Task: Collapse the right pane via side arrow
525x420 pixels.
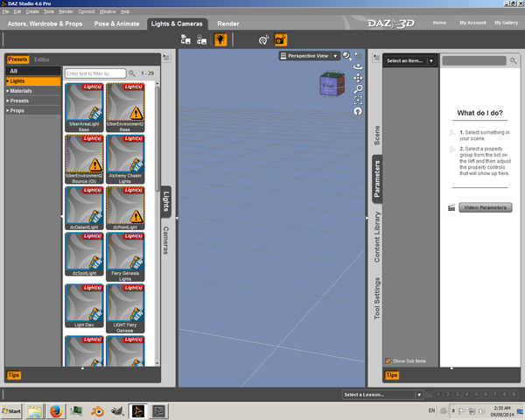Action: point(367,218)
